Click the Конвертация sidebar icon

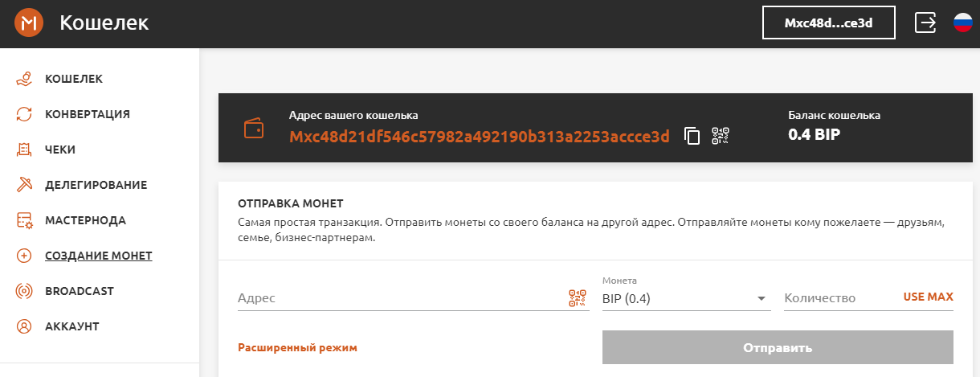point(25,114)
